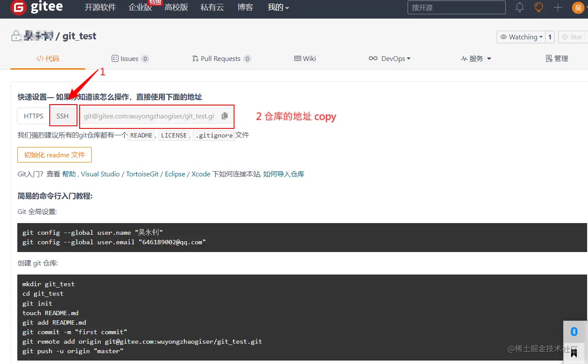Click the watcher count 1
588x364 pixels.
click(550, 37)
